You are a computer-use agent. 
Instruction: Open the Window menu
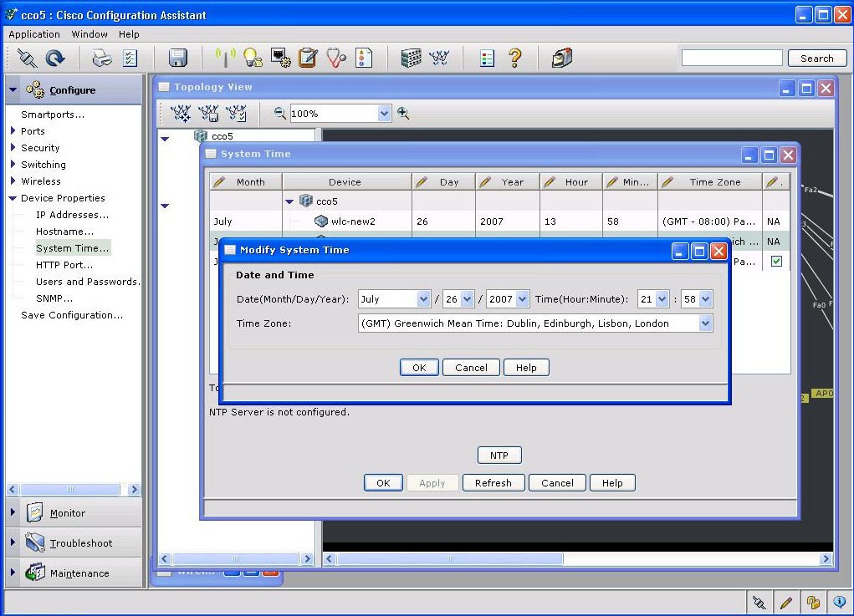click(89, 34)
